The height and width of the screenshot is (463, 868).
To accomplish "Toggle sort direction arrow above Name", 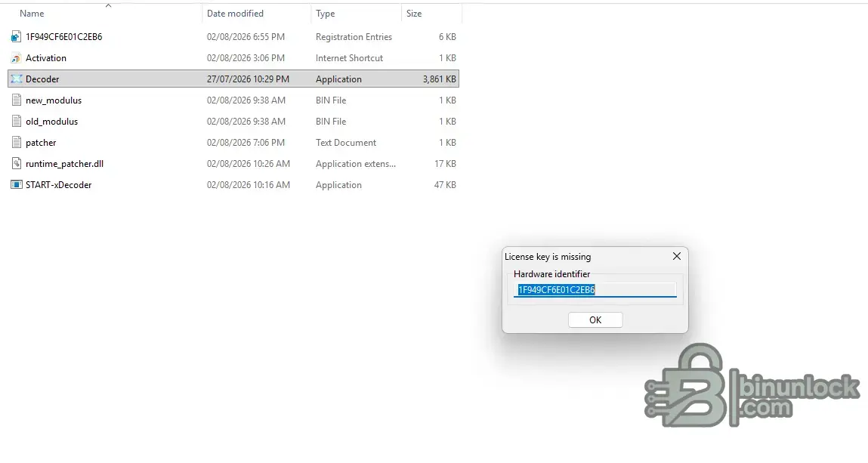I will [109, 5].
